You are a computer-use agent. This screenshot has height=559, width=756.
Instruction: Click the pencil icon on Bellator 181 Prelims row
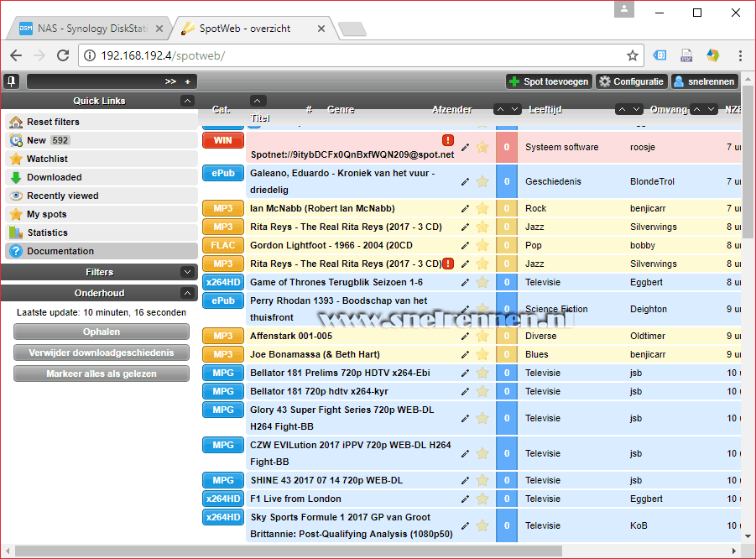pyautogui.click(x=465, y=374)
